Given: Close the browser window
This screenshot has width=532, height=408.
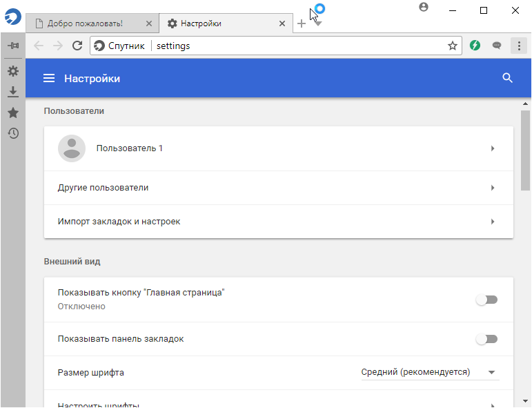Looking at the screenshot, I should click(x=515, y=10).
